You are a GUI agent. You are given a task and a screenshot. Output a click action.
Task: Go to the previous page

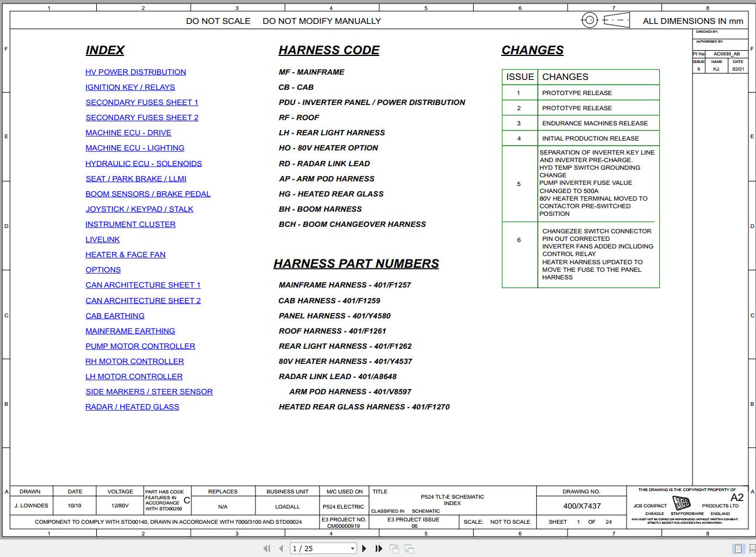click(x=281, y=548)
